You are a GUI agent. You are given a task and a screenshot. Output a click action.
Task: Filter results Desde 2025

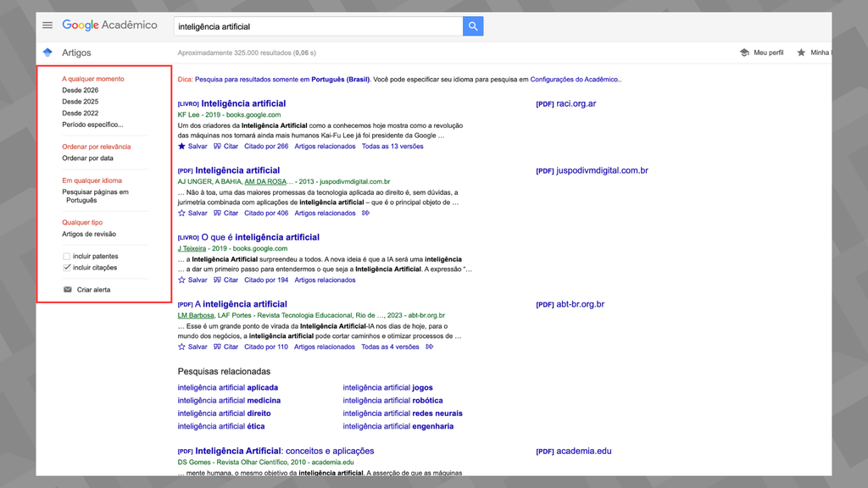click(x=81, y=102)
